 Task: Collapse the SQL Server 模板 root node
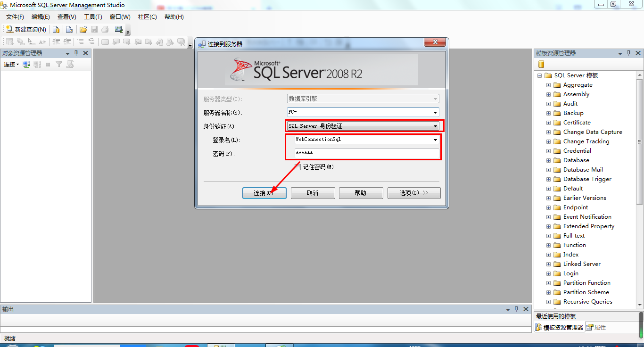pos(539,75)
